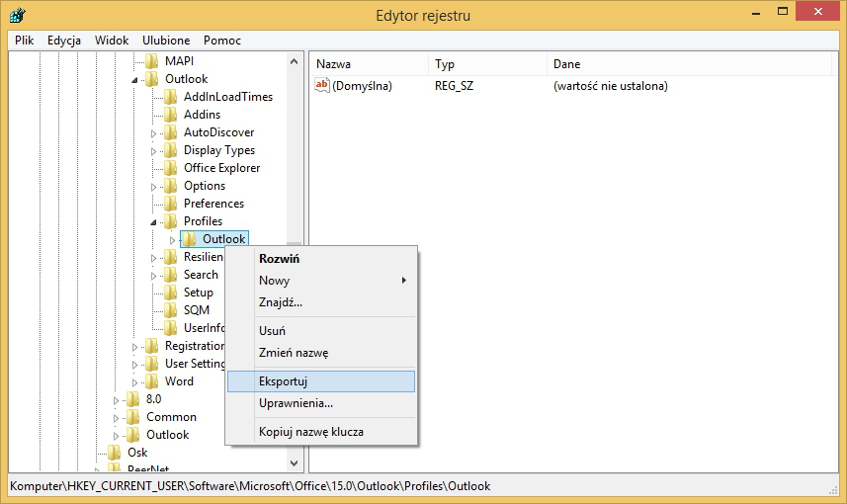This screenshot has width=847, height=504.
Task: Open the Edycja menu
Action: (x=63, y=41)
